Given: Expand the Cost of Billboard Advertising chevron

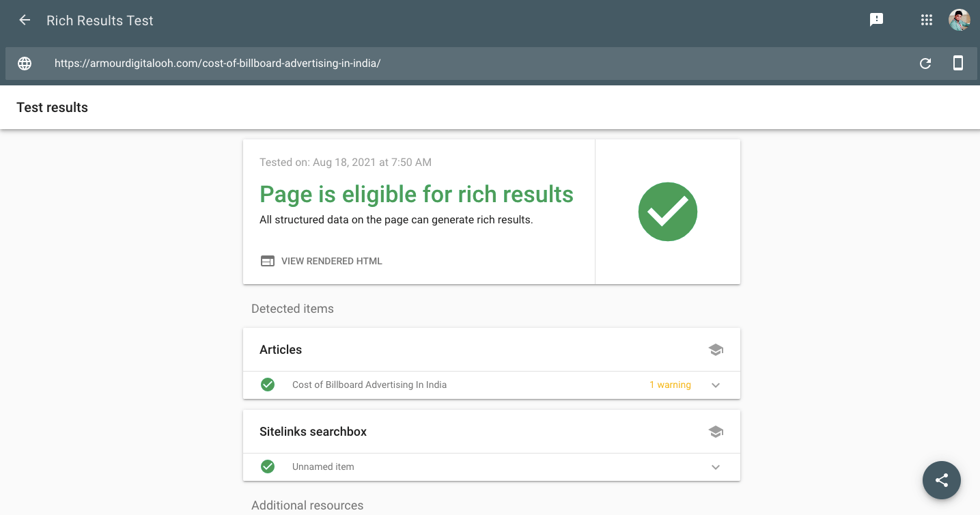Looking at the screenshot, I should click(716, 385).
